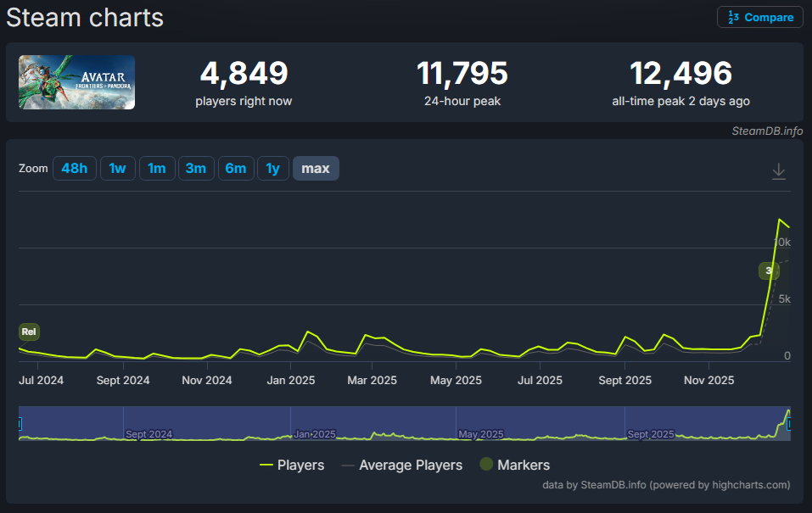Set chart zoom to 48h
Image resolution: width=812 pixels, height=513 pixels.
[75, 168]
